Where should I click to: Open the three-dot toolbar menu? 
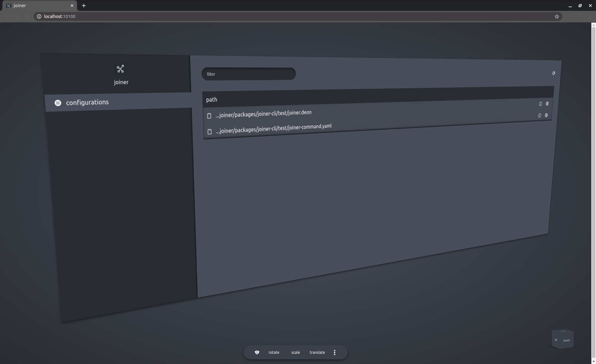[335, 352]
